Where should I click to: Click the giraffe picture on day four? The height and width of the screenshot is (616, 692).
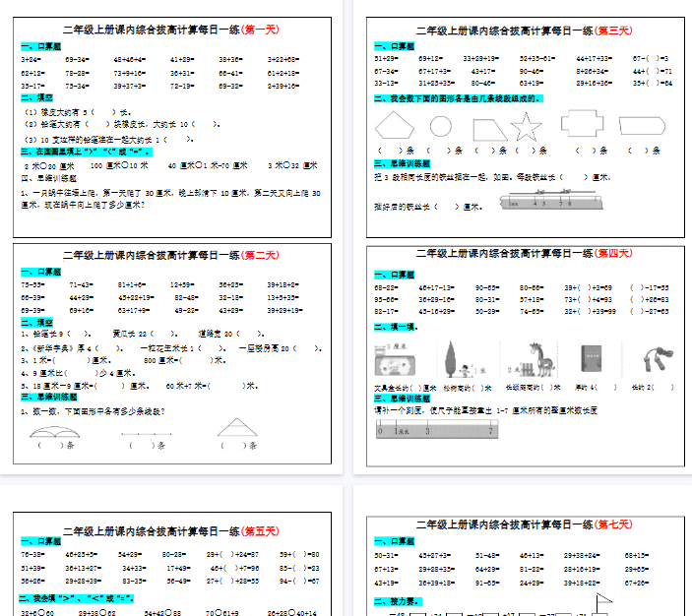coord(535,358)
